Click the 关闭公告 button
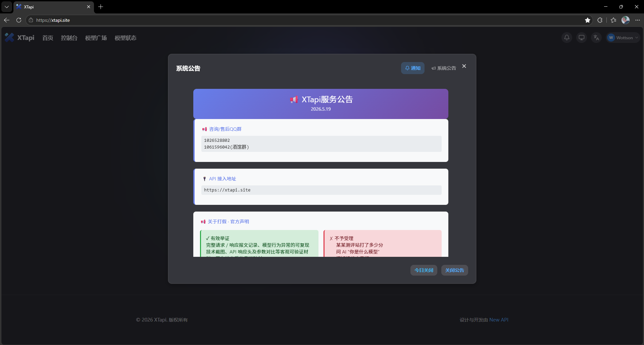Viewport: 644px width, 345px height. tap(455, 270)
